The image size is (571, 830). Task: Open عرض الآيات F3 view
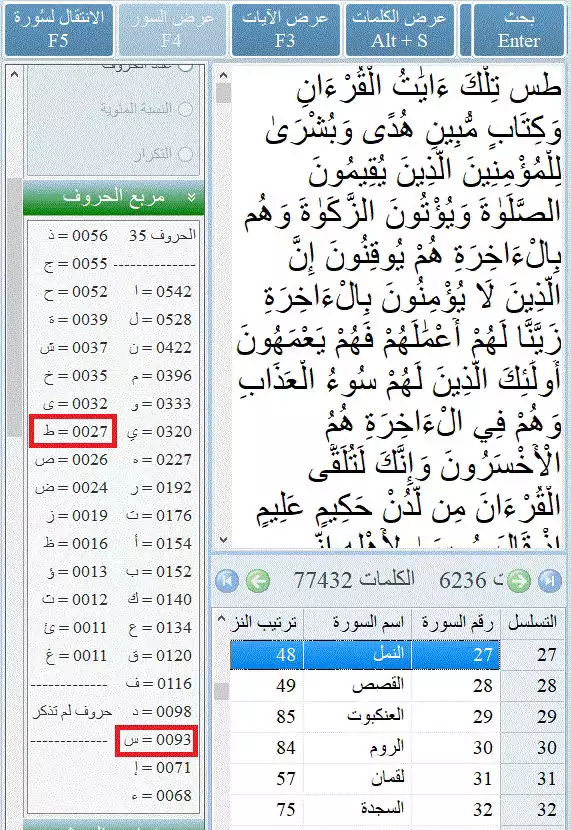click(285, 30)
